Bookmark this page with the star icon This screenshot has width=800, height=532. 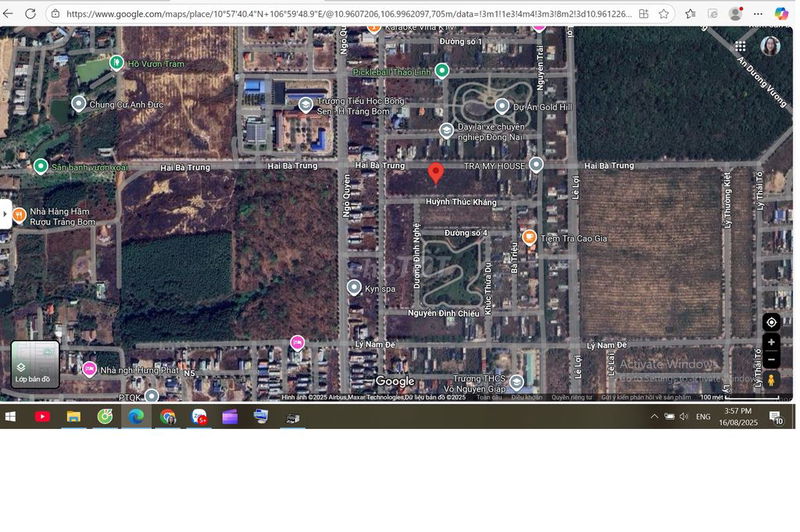[664, 14]
